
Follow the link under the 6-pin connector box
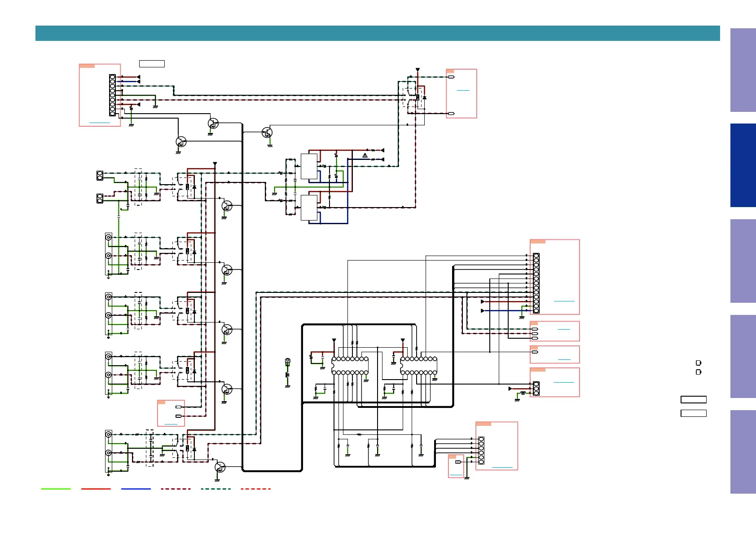[x=502, y=468]
